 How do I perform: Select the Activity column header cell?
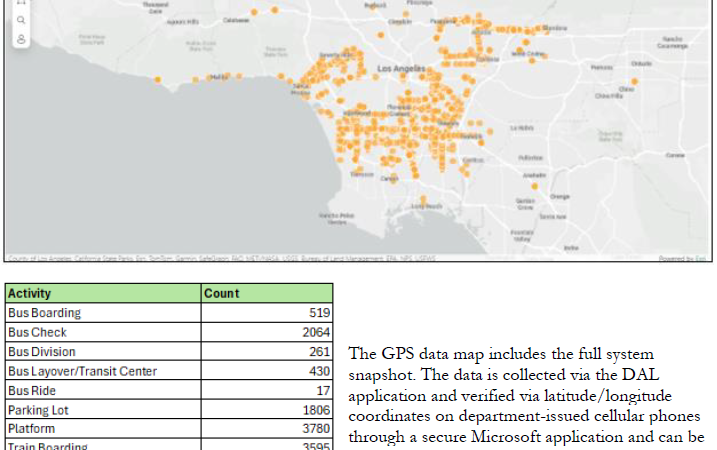click(103, 294)
